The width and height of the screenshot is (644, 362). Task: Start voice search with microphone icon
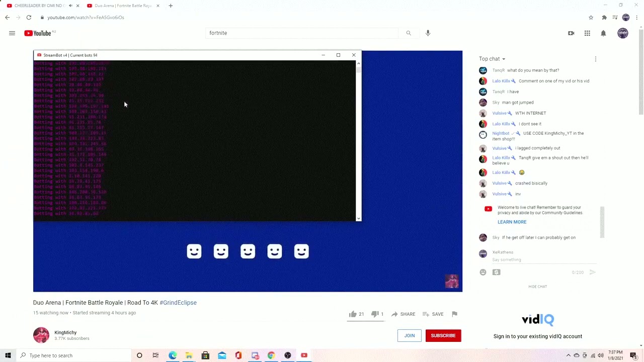(x=428, y=33)
